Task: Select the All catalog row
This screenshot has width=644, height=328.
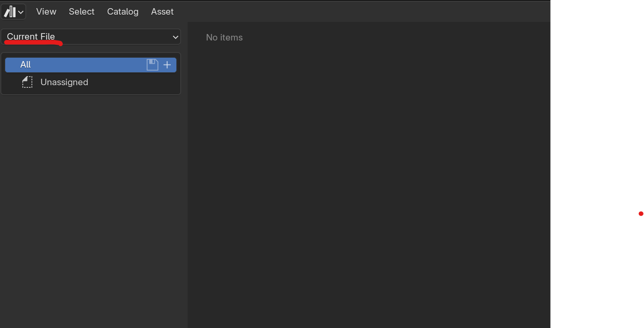Action: (x=91, y=65)
